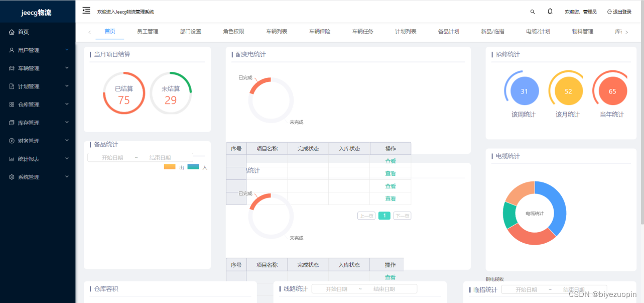Expand the 车辆管理 submenu chevron

67,68
